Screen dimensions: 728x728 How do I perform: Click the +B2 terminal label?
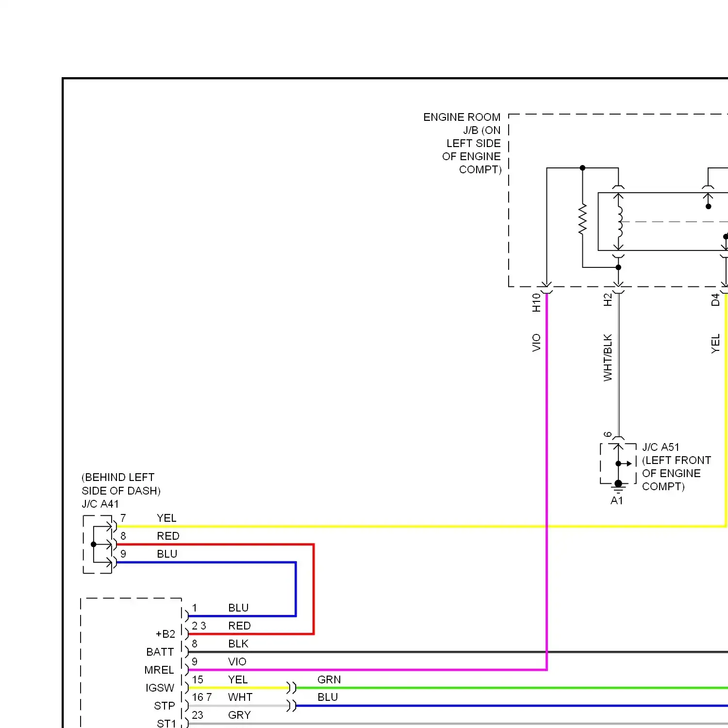(x=165, y=634)
